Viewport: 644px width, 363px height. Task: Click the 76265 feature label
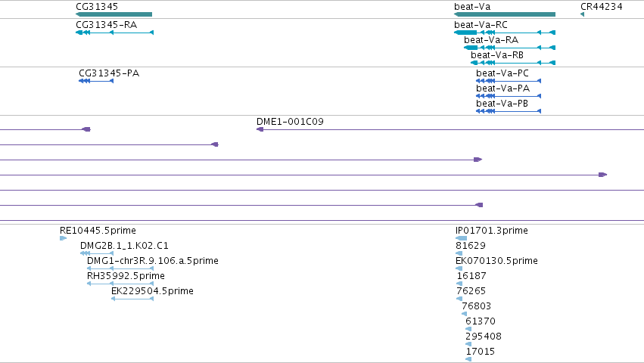tap(471, 291)
